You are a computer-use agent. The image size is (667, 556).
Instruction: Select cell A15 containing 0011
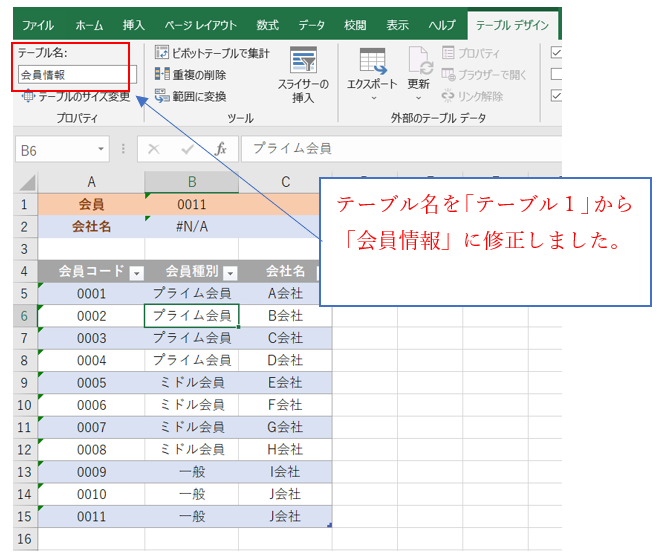tap(91, 516)
